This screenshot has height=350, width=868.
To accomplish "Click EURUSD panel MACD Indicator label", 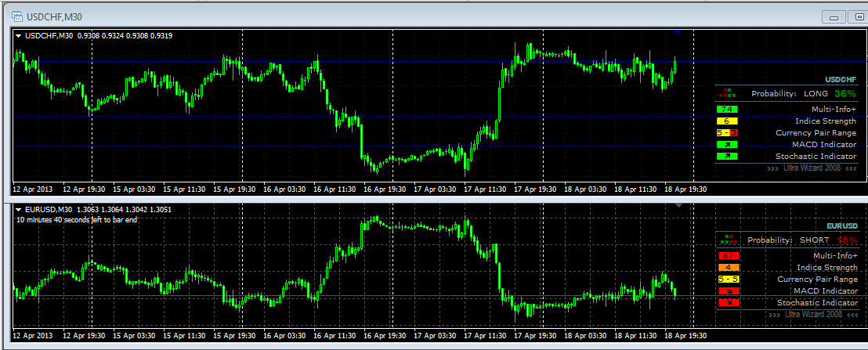I will tap(826, 290).
